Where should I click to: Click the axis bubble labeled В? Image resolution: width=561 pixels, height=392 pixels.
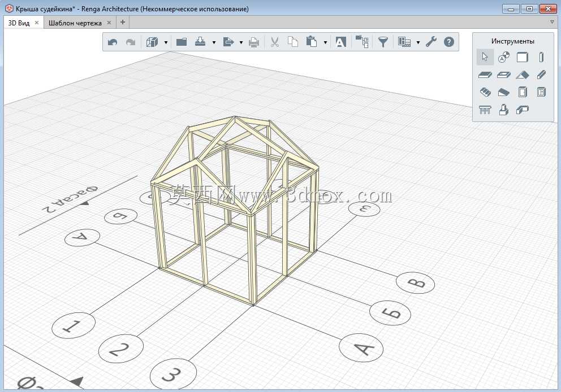pyautogui.click(x=416, y=282)
